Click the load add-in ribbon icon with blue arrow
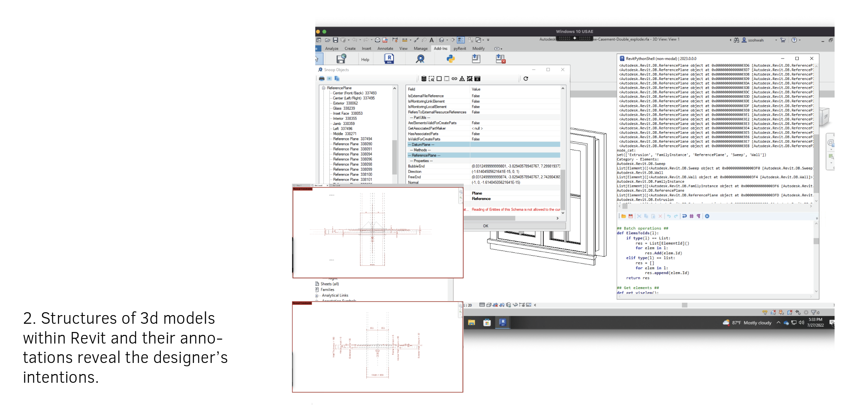The image size is (868, 405). pyautogui.click(x=476, y=59)
